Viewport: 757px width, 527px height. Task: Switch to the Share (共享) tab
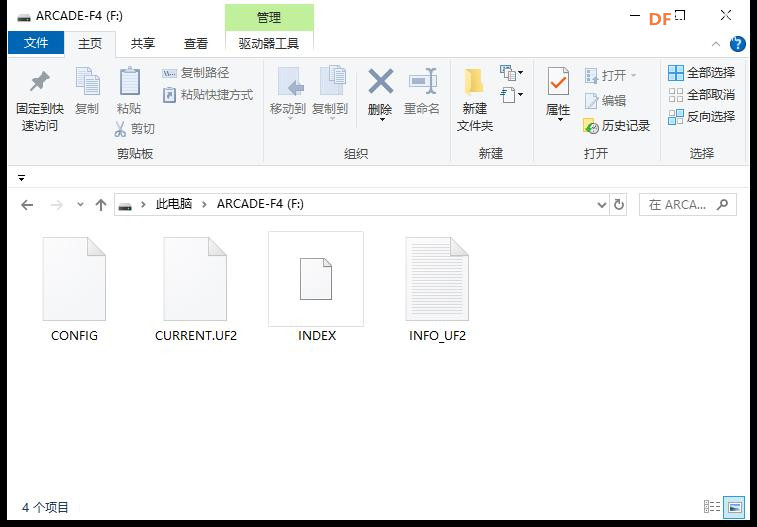[x=142, y=43]
